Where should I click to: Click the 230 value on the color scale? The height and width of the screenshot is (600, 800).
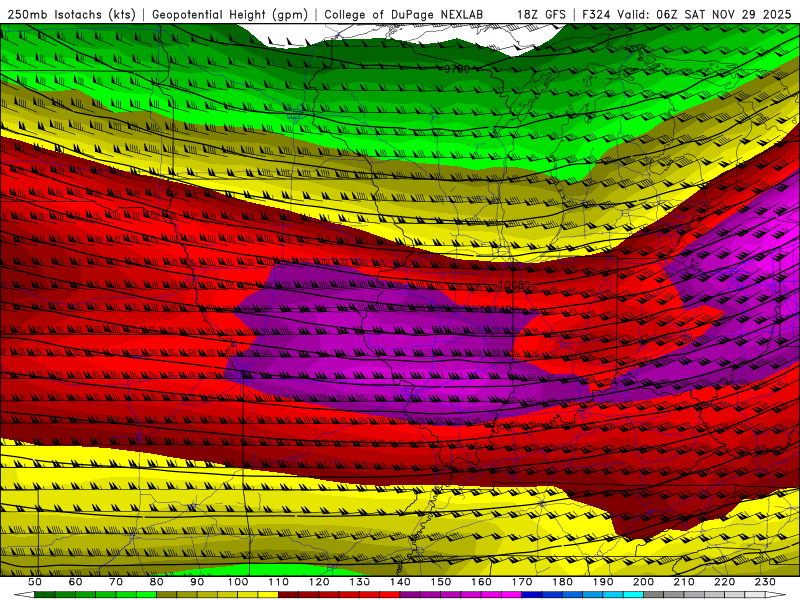click(765, 582)
